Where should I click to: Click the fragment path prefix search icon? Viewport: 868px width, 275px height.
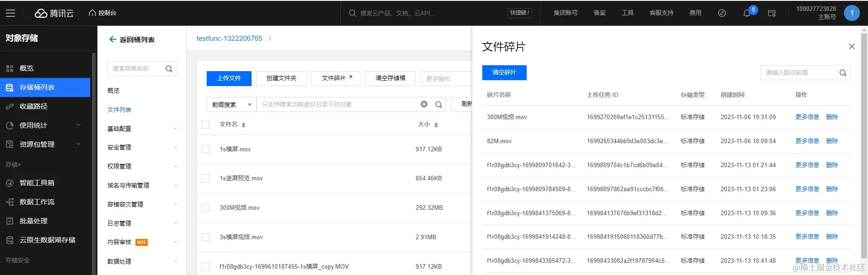[x=843, y=73]
